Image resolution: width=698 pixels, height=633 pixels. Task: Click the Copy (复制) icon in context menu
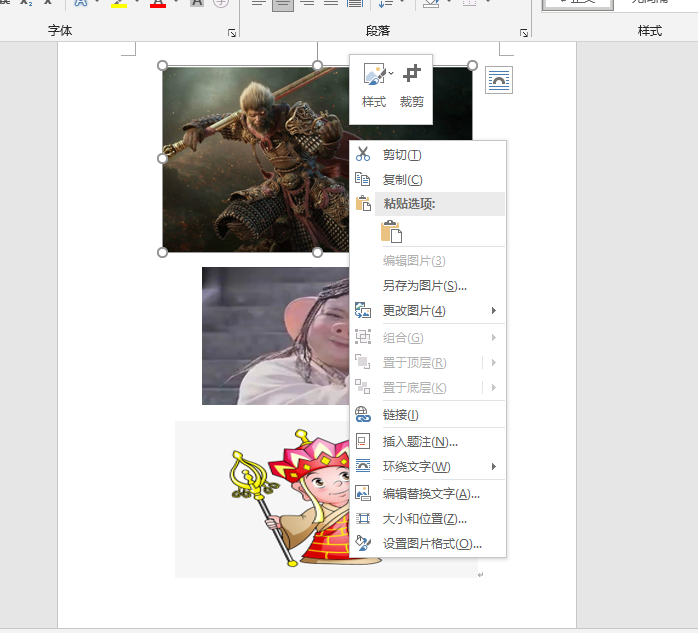(363, 179)
